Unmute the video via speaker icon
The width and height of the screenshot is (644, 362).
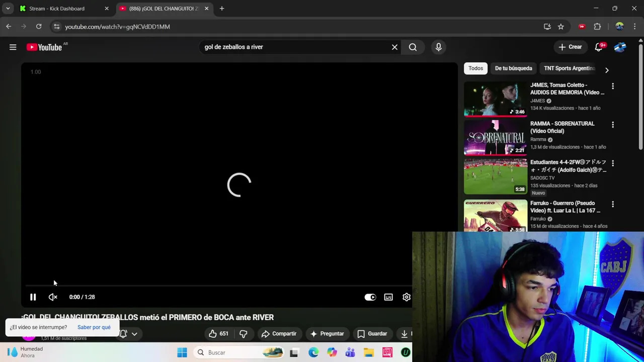coord(53,297)
